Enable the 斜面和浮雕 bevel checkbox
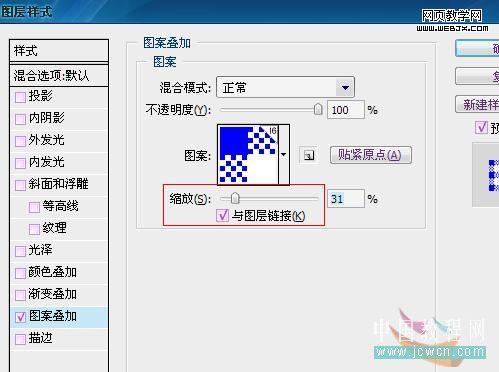The height and width of the screenshot is (372, 499). point(20,185)
